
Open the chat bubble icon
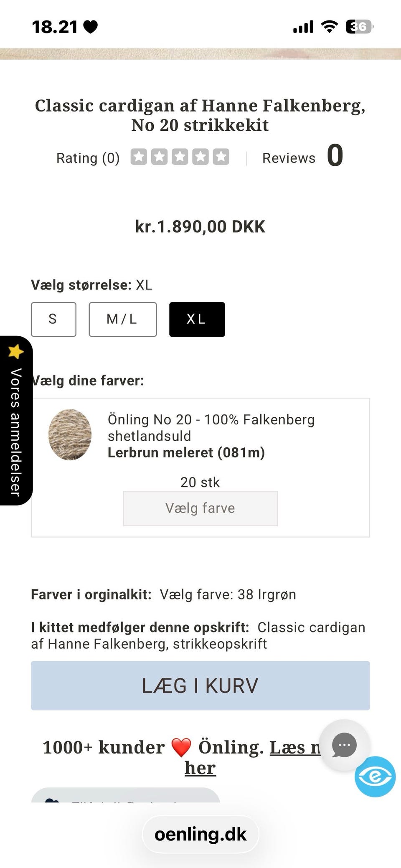[344, 745]
